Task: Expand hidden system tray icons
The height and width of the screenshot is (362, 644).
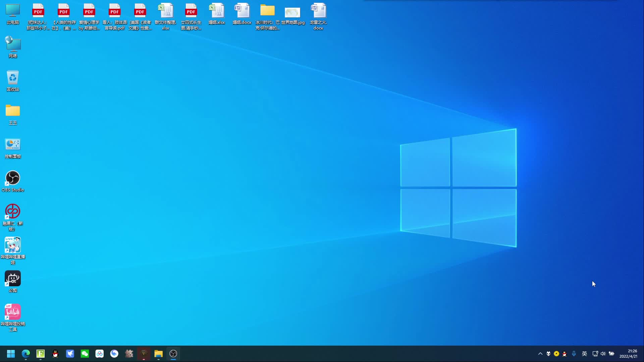Action: 540,354
